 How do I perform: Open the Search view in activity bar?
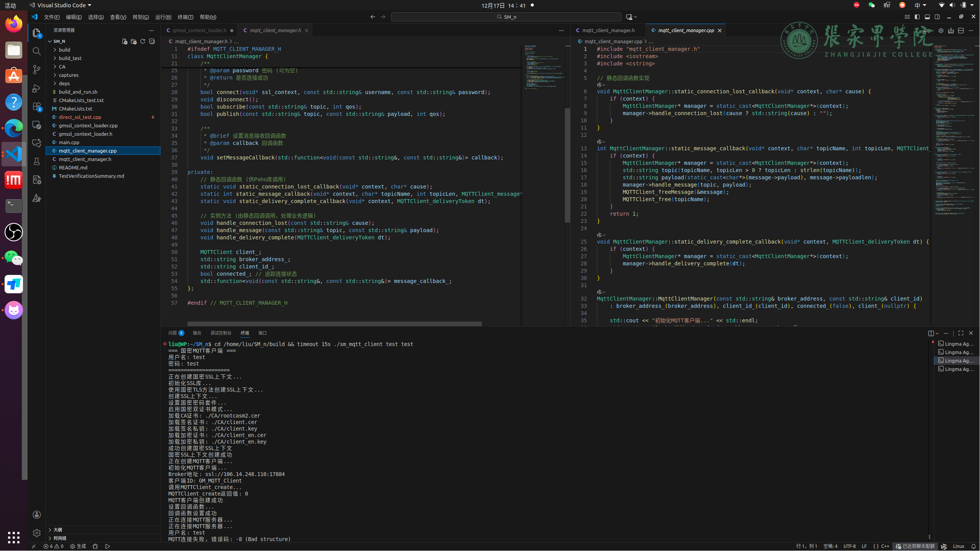click(36, 51)
